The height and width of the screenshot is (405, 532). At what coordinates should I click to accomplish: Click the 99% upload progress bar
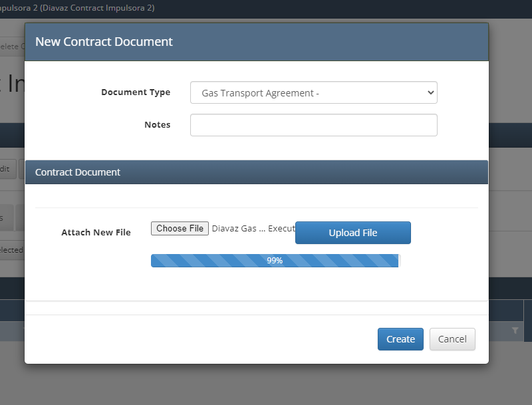click(275, 261)
